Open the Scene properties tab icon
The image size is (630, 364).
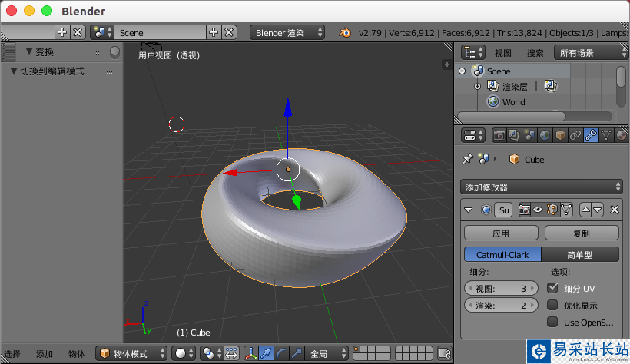(x=529, y=135)
